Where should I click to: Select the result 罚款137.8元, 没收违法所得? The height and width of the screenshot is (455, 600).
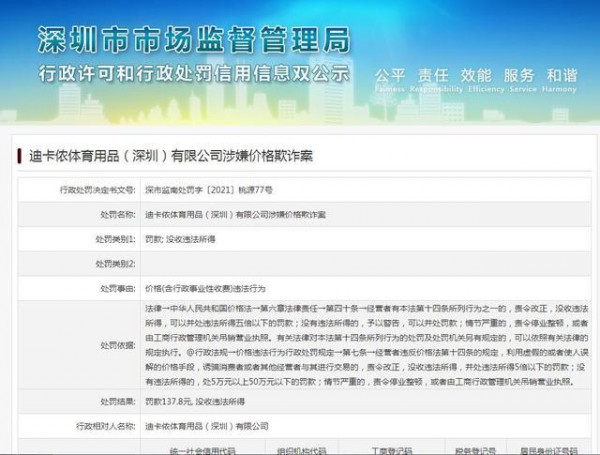[x=195, y=401]
